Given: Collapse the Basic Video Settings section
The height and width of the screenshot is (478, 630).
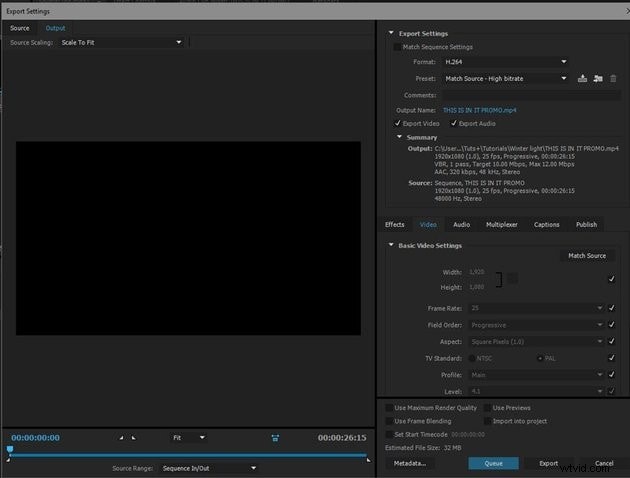Looking at the screenshot, I should point(391,245).
